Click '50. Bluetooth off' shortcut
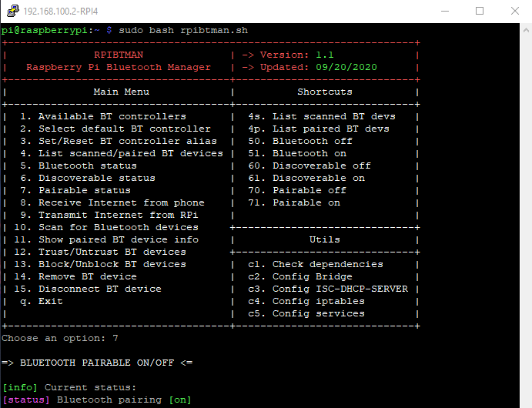This screenshot has height=408, width=532. [300, 141]
